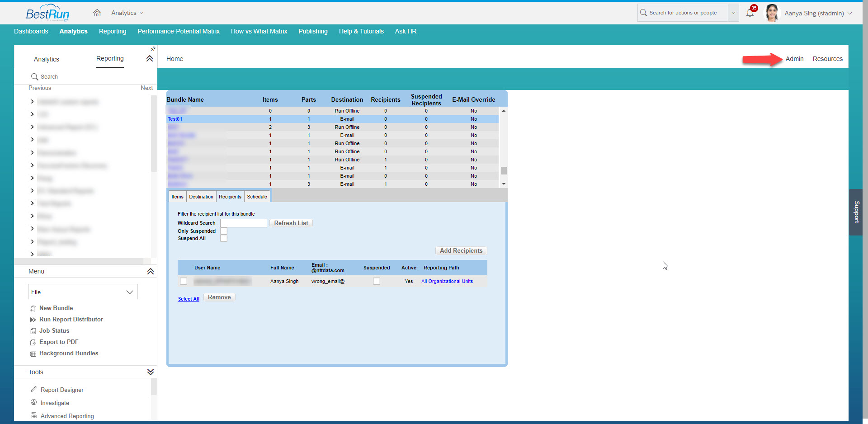Click the bundle list scrollbar thumb
The height and width of the screenshot is (424, 868).
coord(504,170)
